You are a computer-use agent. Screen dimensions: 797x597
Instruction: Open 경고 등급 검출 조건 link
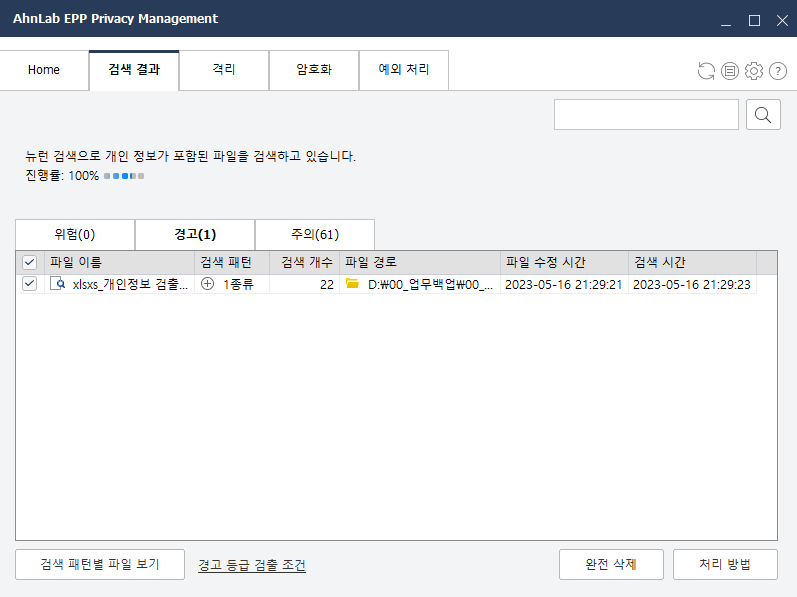pos(252,565)
